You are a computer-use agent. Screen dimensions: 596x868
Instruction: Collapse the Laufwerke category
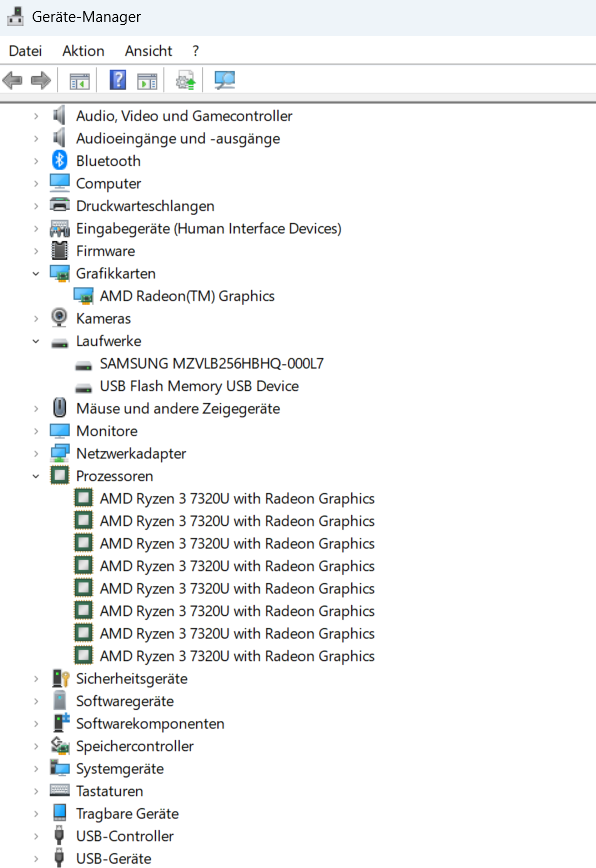coord(36,341)
